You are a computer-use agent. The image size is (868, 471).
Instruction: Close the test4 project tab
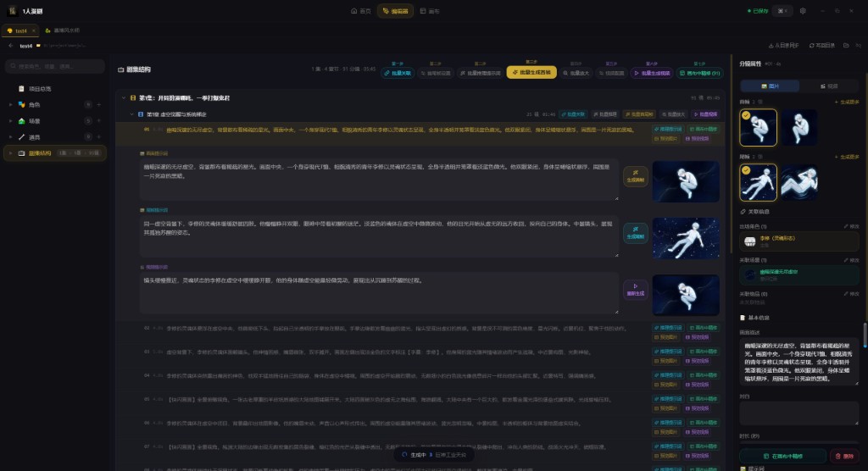pos(34,30)
